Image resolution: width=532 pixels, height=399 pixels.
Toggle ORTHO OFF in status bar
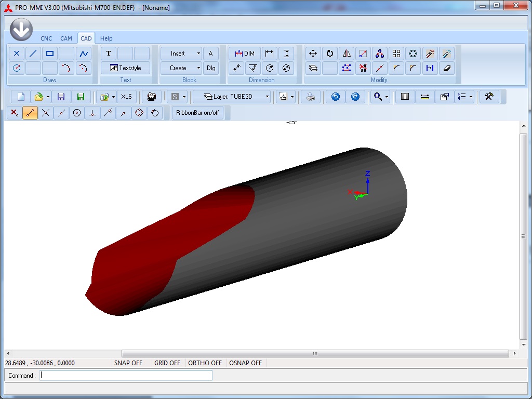click(x=205, y=363)
